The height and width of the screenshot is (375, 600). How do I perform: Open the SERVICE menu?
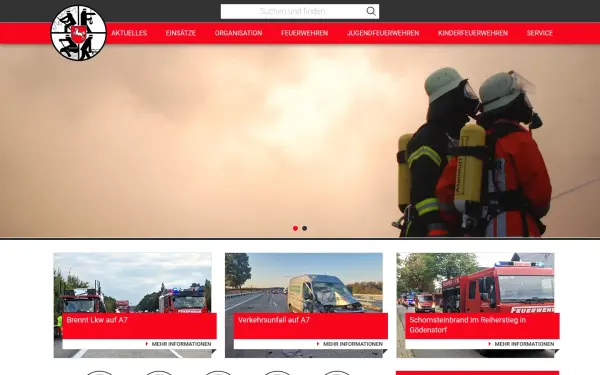540,33
